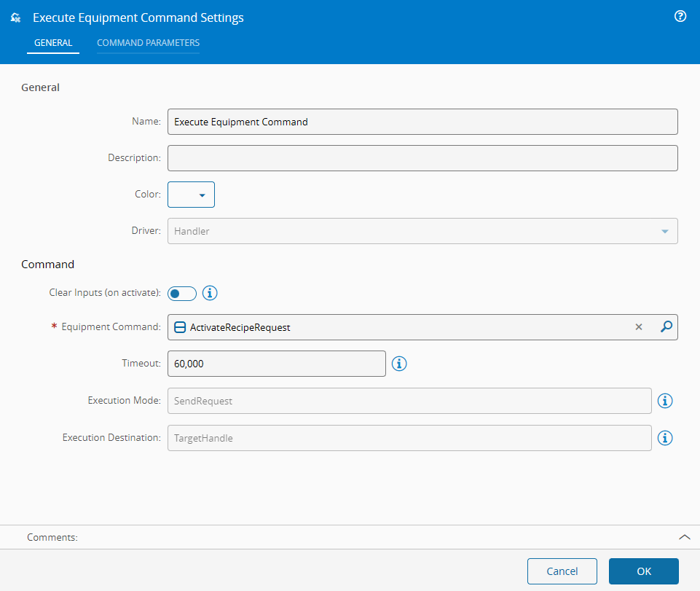Select the GENERAL tab
The image size is (700, 591).
tap(53, 43)
